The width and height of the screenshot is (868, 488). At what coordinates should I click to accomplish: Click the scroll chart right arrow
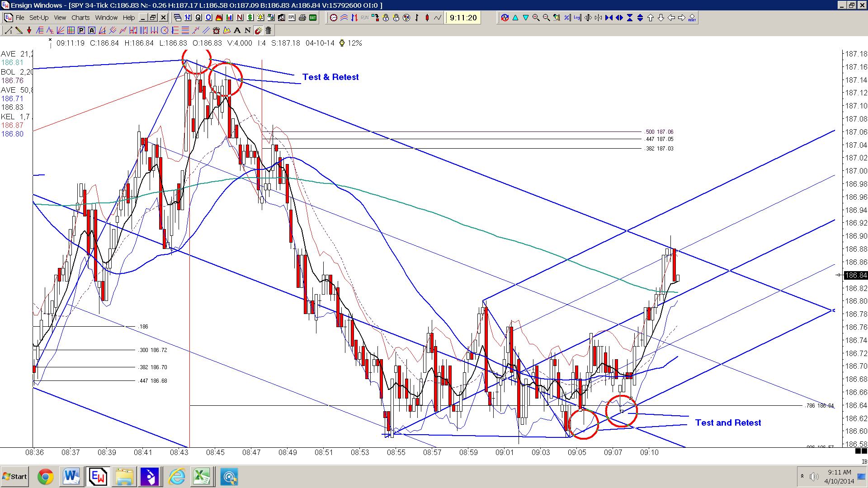[x=681, y=18]
